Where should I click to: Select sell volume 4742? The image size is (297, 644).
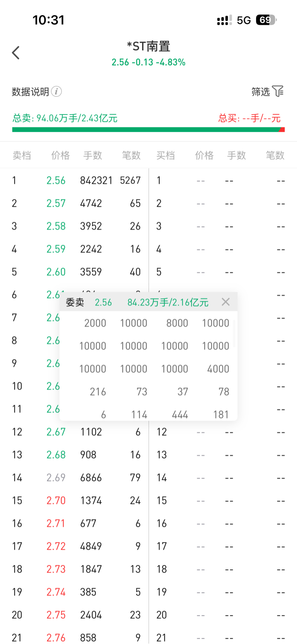tap(91, 203)
